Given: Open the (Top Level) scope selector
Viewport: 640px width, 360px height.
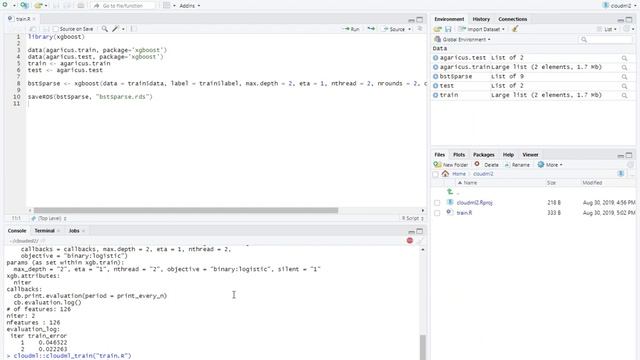Looking at the screenshot, I should click(49, 218).
